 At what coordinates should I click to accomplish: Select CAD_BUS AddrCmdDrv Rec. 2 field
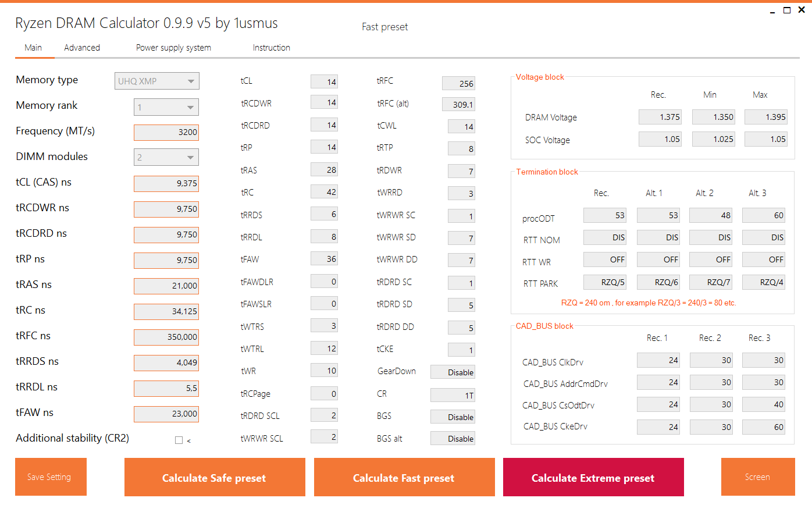click(x=711, y=382)
